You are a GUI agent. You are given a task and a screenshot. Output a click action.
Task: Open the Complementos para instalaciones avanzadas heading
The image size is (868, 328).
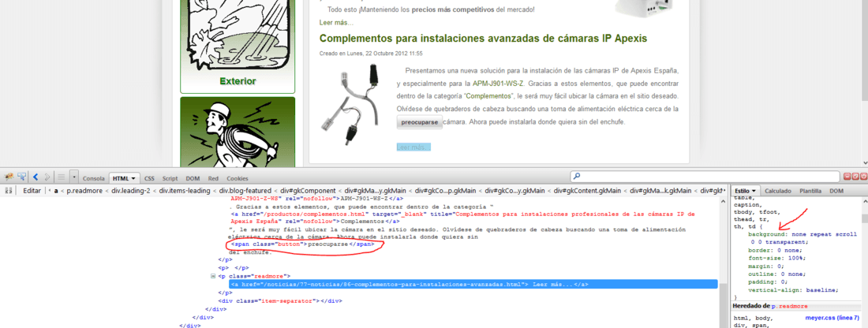(483, 38)
